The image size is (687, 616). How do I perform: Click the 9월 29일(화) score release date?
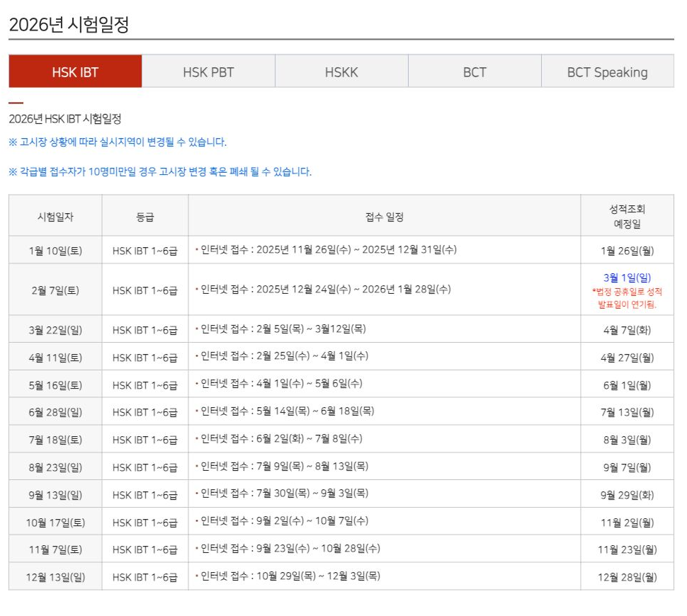pos(627,495)
